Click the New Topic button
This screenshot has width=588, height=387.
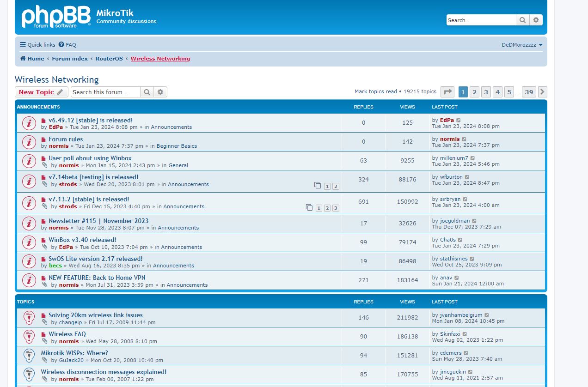(x=42, y=92)
